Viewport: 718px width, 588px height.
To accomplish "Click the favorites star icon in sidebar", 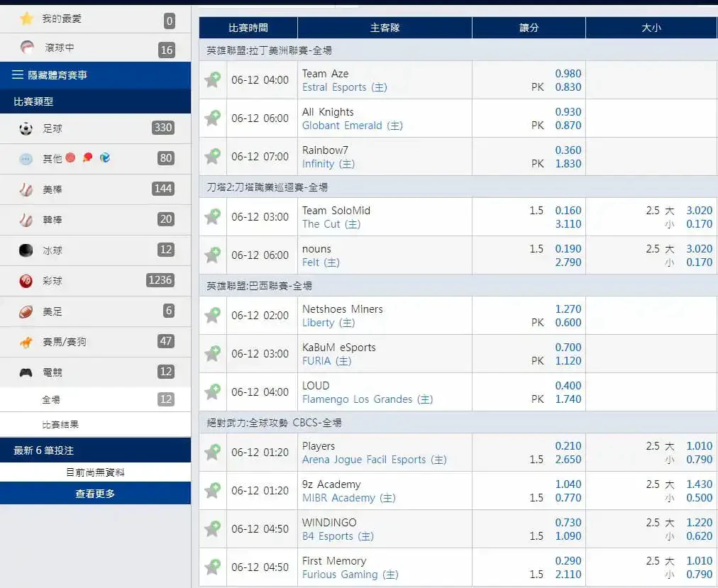I will tap(26, 18).
